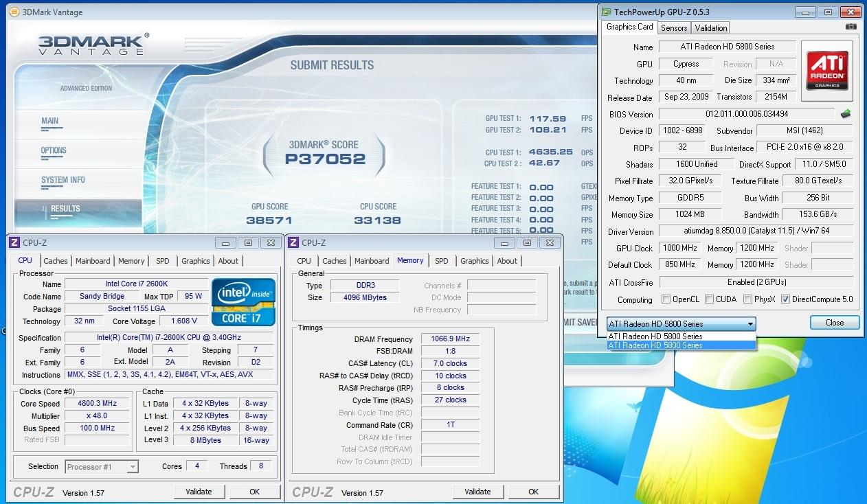The width and height of the screenshot is (867, 504).
Task: Click the Core Speed 4800.3 MHz value
Action: (97, 403)
